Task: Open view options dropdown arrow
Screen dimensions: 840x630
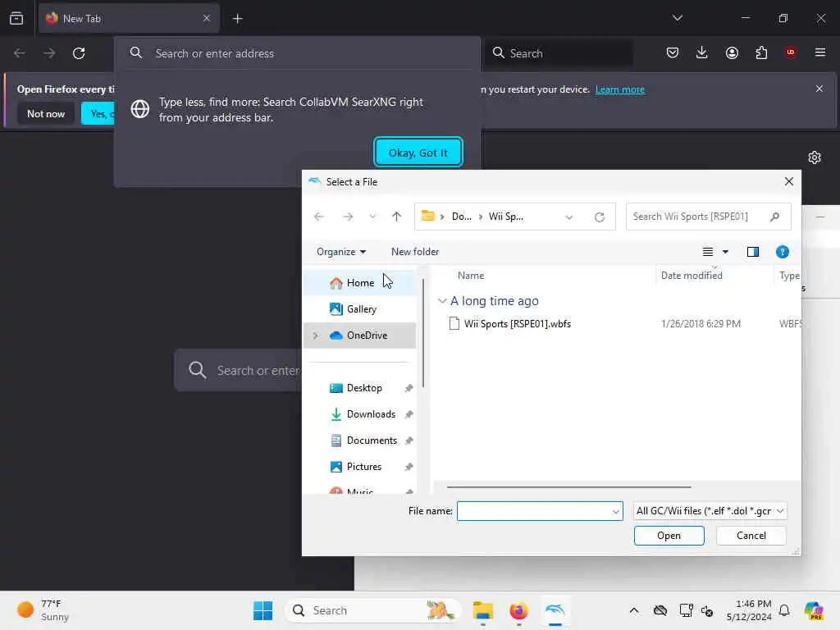Action: pos(725,252)
